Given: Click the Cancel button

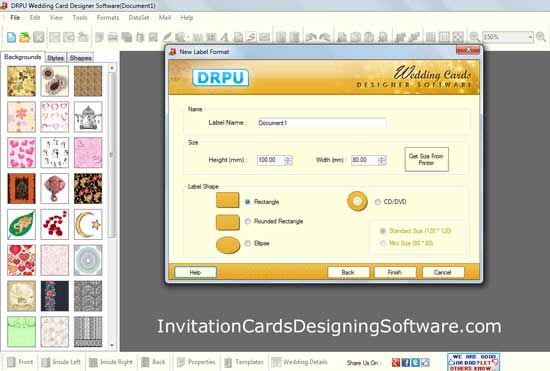Looking at the screenshot, I should tap(443, 272).
